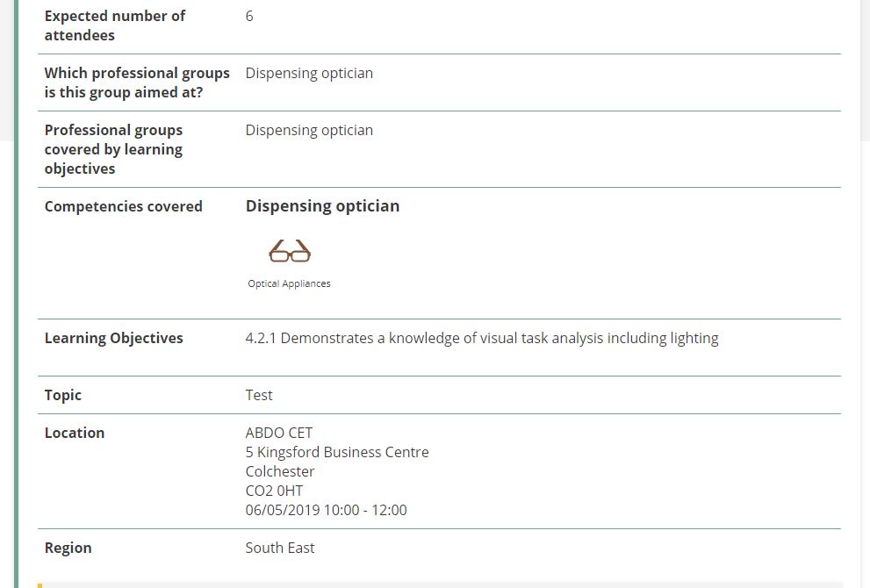
Task: Click the Expected number of attendees label
Action: pos(115,25)
